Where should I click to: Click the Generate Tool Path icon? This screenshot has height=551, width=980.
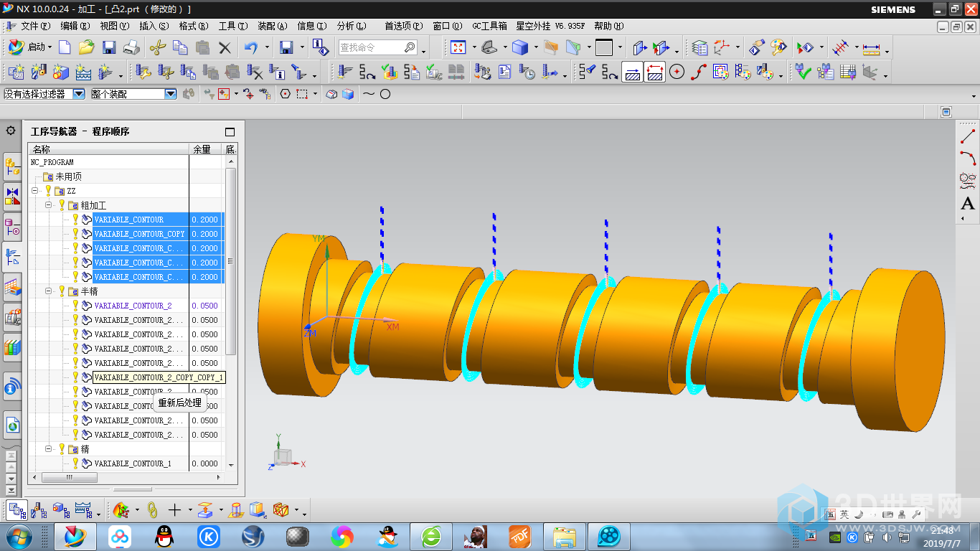pos(346,72)
